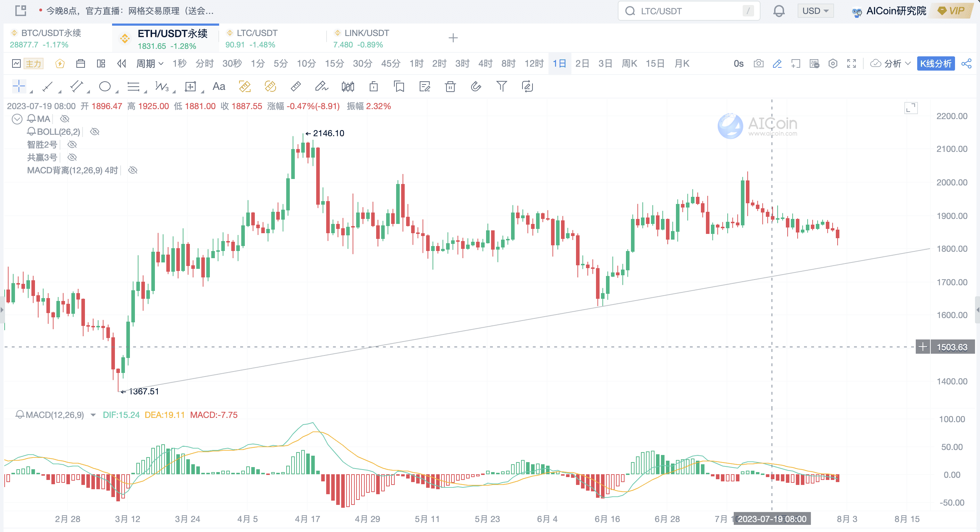Select the ruler measure tool
The image size is (980, 532).
[x=295, y=87]
